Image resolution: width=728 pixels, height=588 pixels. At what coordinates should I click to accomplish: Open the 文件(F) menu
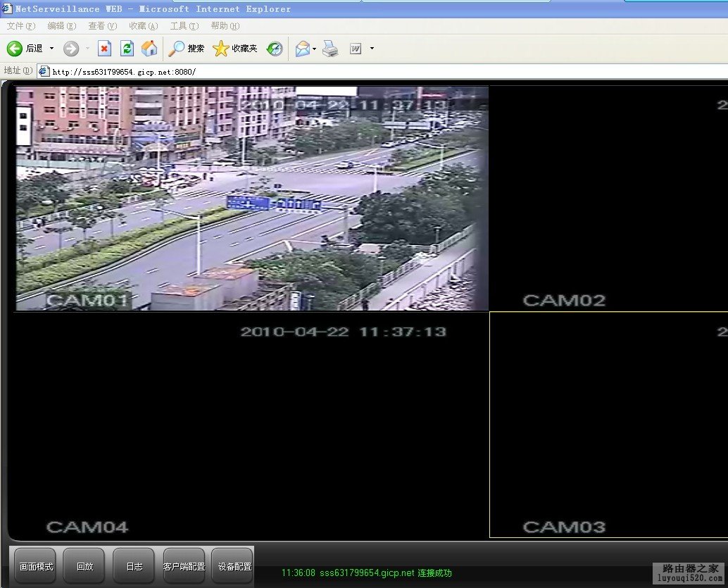(x=20, y=26)
